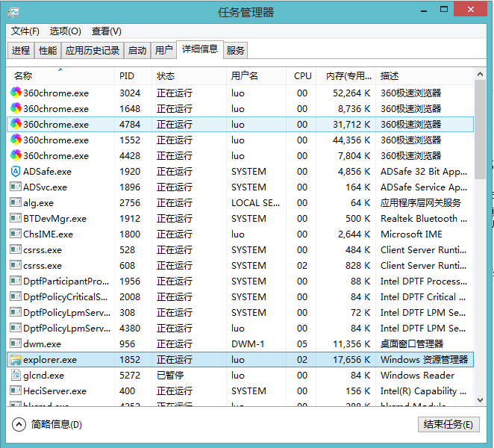Click the ChsIME.exe process icon
Image resolution: width=494 pixels, height=448 pixels.
pyautogui.click(x=16, y=234)
